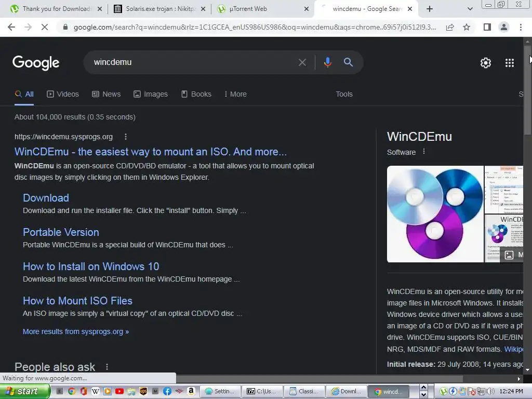532x399 pixels.
Task: Open the volume speaker tray icon
Action: click(x=491, y=391)
